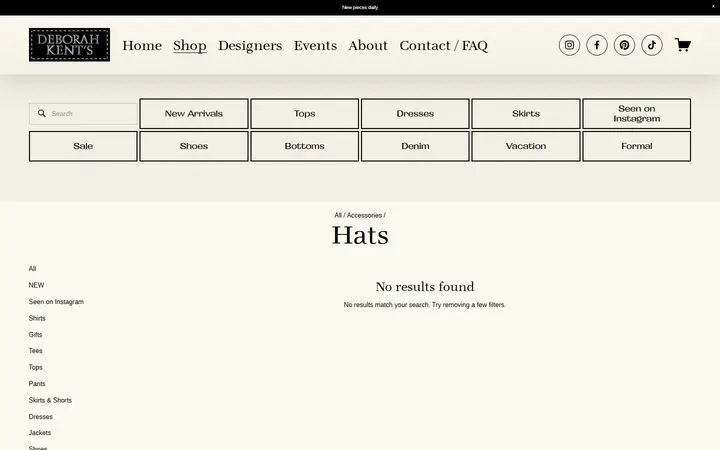
Task: Open the Instagram social icon
Action: click(569, 45)
